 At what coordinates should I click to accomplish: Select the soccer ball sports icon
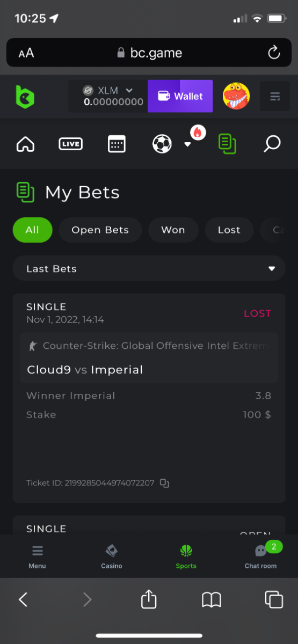click(162, 144)
